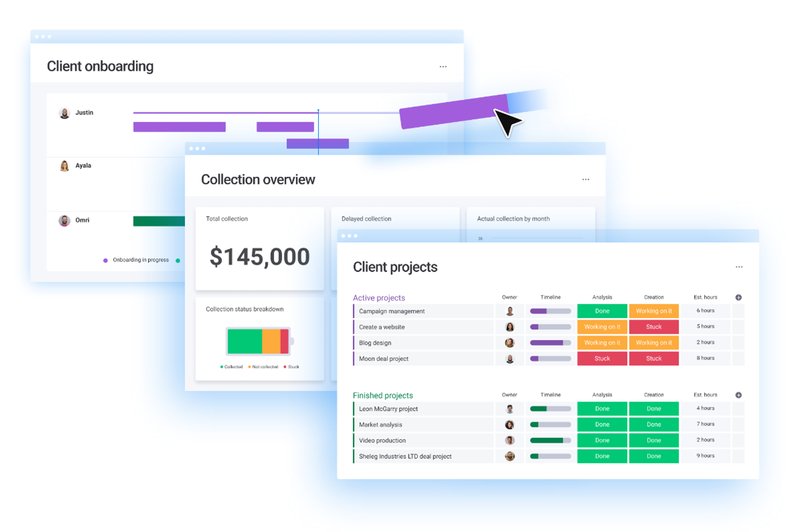Viewport: 789px width, 532px height.
Task: Open Client onboarding three-dot options menu
Action: pyautogui.click(x=443, y=67)
